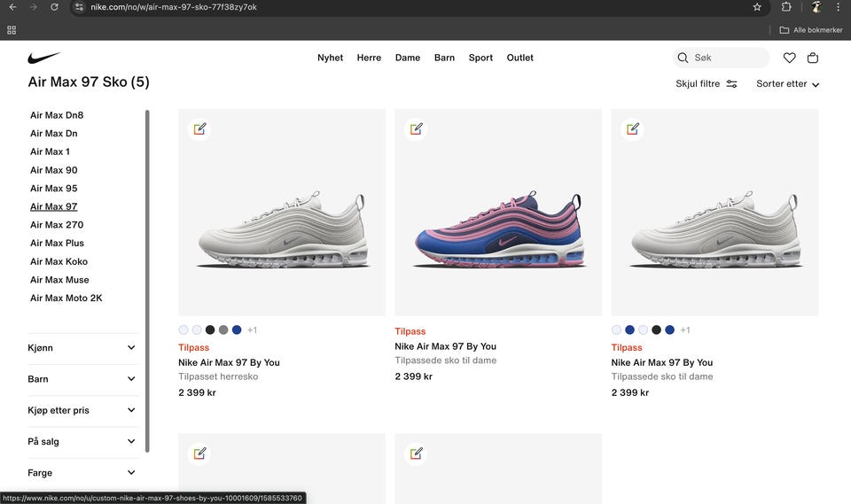This screenshot has width=851, height=504.
Task: Select Air Max 270 category
Action: [57, 225]
